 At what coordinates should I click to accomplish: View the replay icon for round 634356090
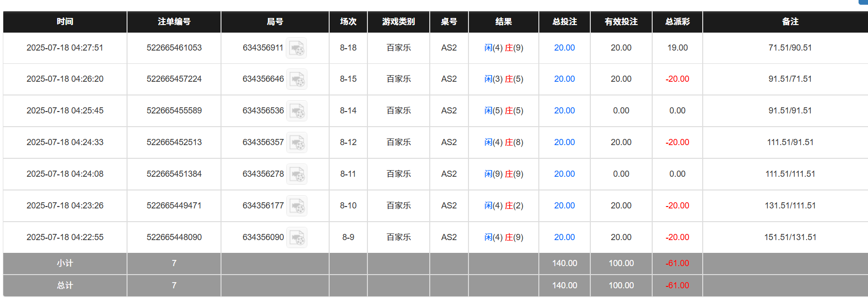[x=297, y=237]
